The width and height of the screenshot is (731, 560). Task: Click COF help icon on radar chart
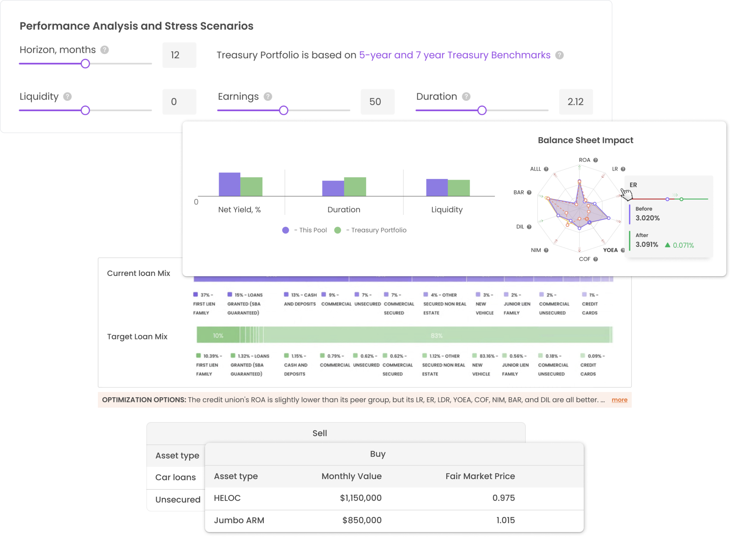(x=595, y=259)
